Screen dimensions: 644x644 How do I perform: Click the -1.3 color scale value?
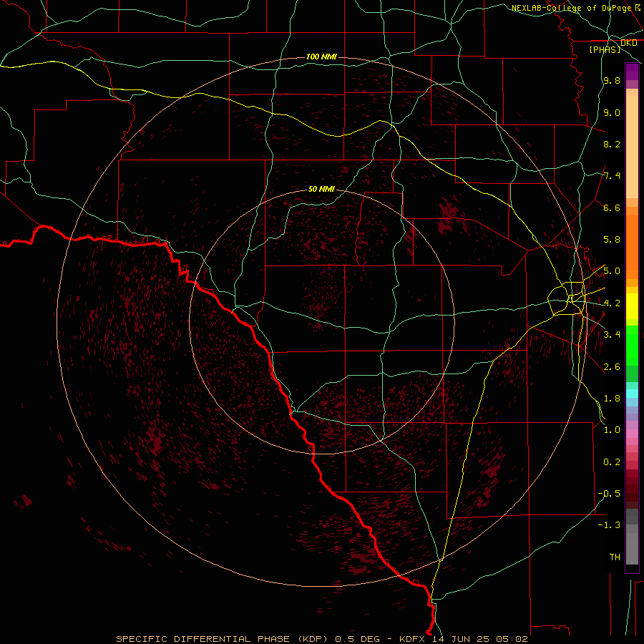pos(609,525)
